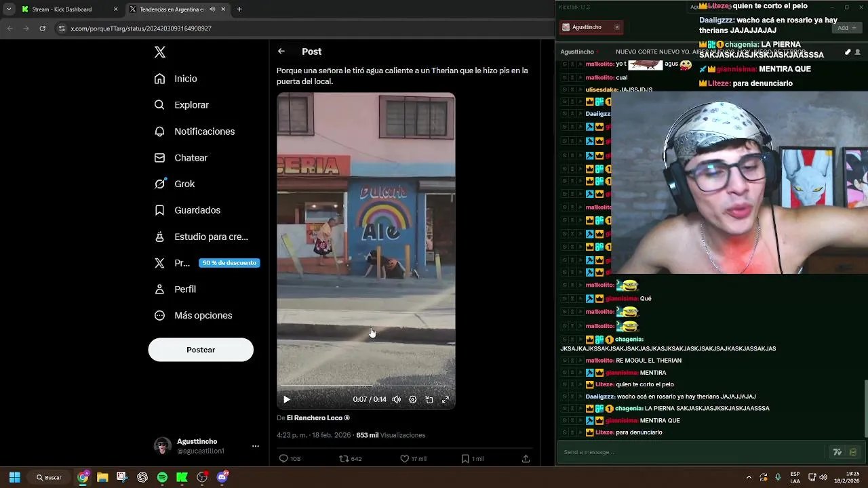
Task: Close the Tendencias en Argentina tab
Action: coord(223,9)
